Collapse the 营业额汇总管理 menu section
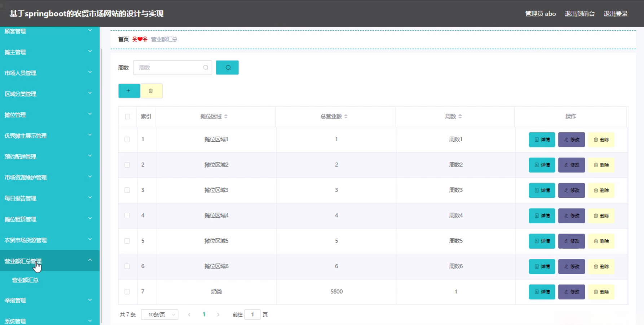 pyautogui.click(x=49, y=261)
